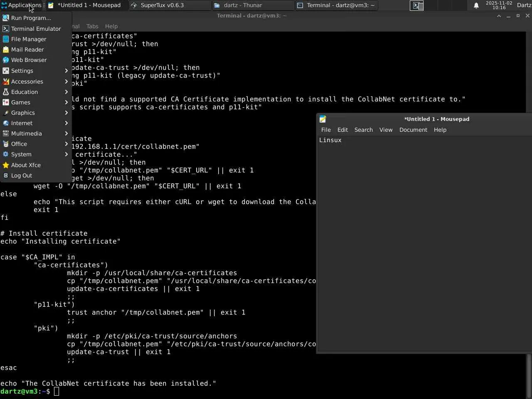Viewport: 532px width, 399px height.
Task: Click the Terminal icon in the taskbar
Action: (300, 5)
